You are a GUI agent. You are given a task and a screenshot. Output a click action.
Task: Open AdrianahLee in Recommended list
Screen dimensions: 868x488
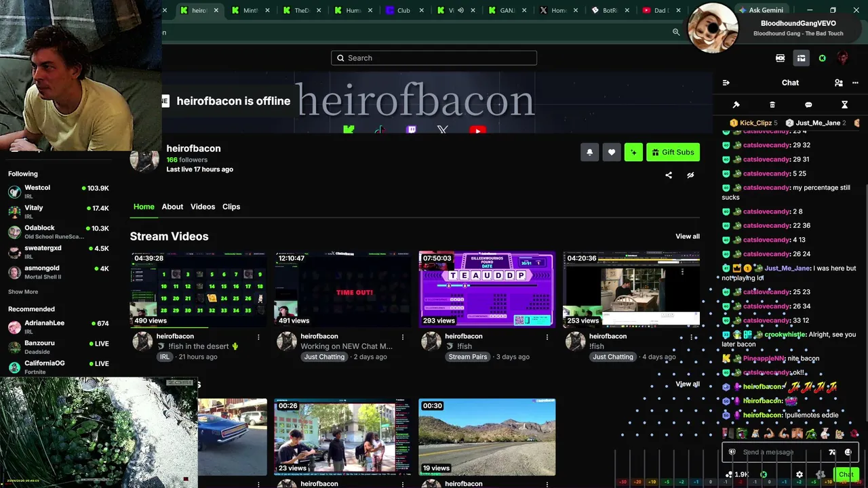click(58, 327)
